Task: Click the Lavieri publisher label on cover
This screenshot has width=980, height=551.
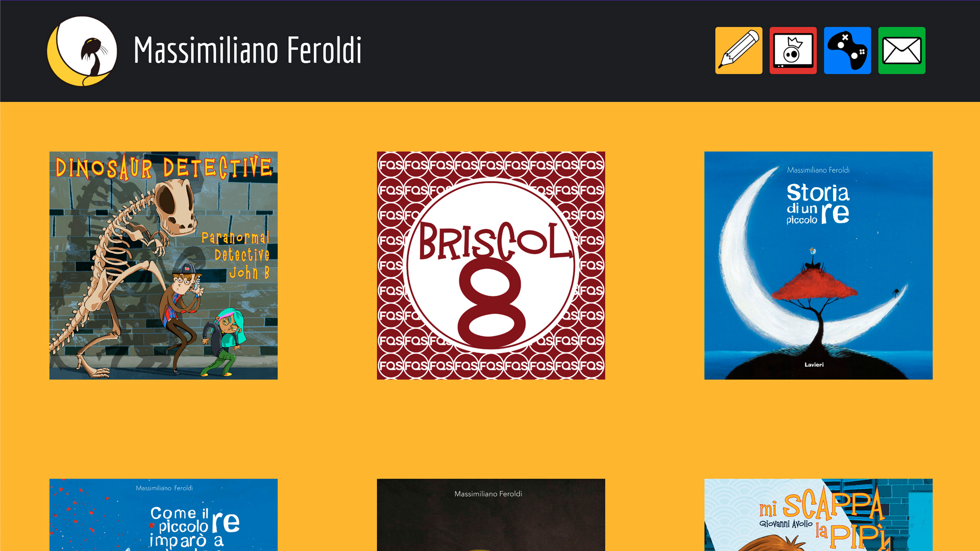Action: (x=814, y=364)
